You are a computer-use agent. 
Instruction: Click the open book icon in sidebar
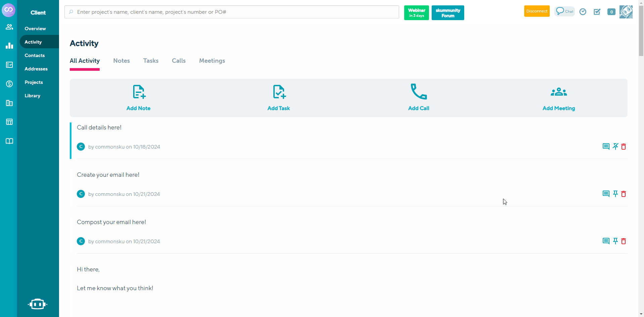tap(9, 141)
